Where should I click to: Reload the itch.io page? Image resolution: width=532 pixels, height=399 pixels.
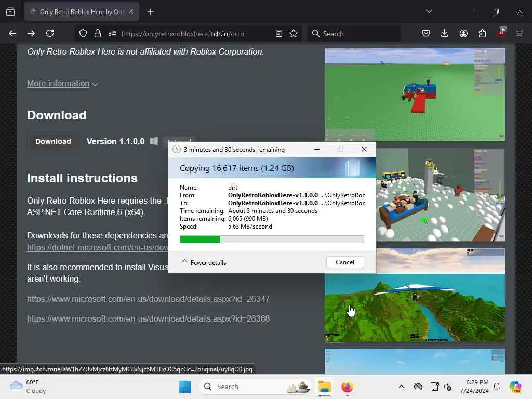(50, 34)
